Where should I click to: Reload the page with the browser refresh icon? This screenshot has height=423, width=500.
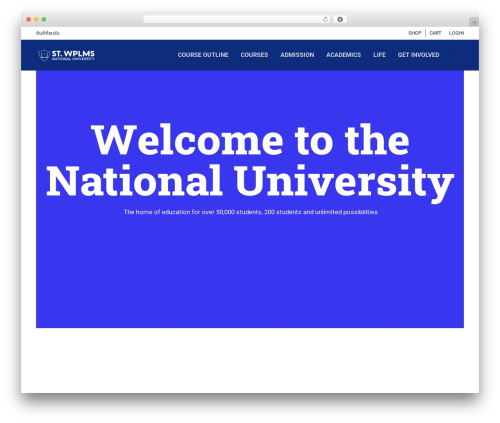point(325,20)
